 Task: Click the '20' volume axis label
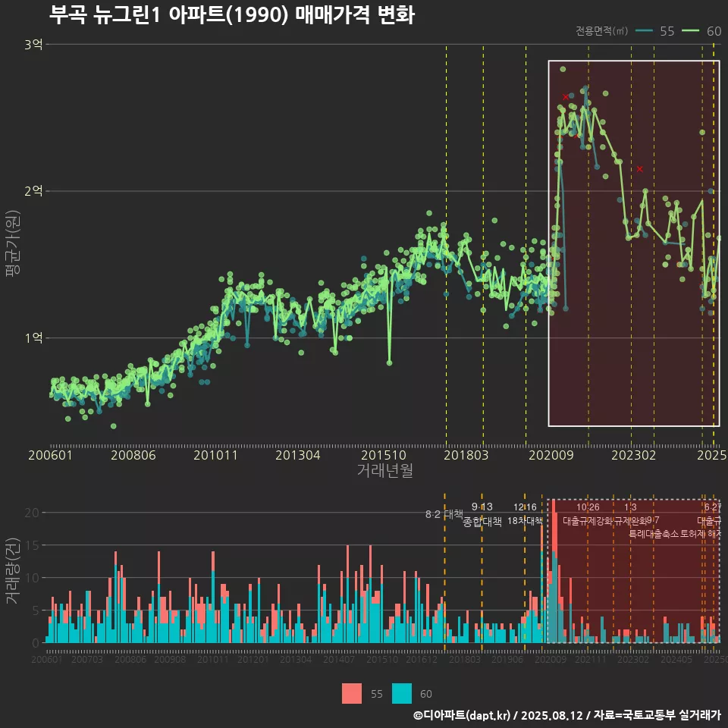coord(32,513)
